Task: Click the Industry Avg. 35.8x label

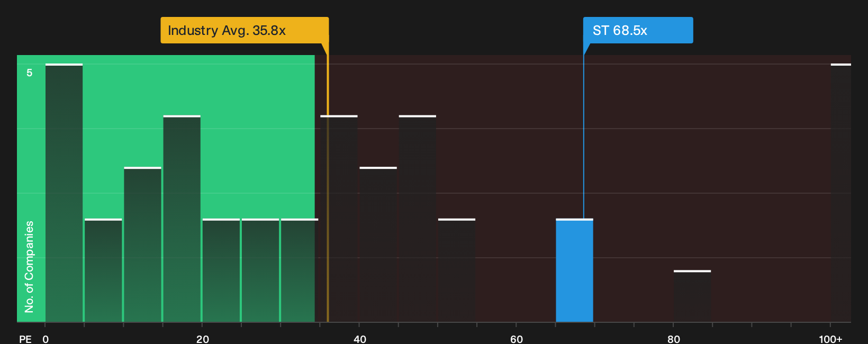Action: (245, 30)
